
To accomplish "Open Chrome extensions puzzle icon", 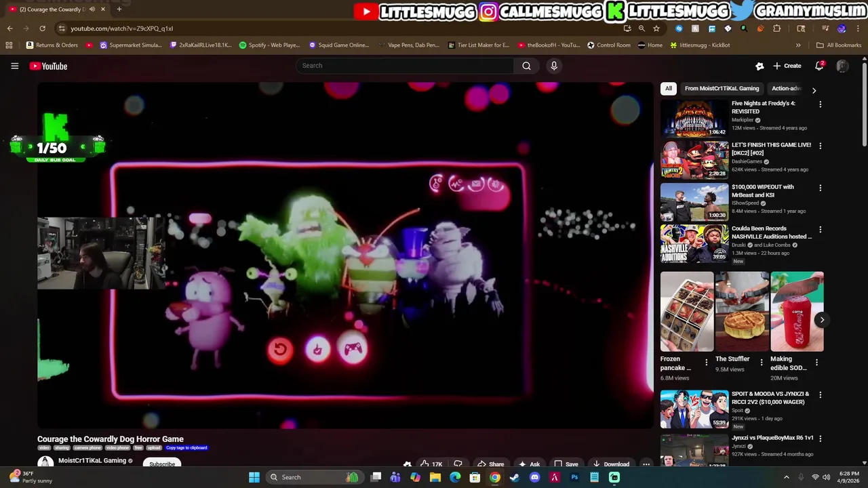I will point(776,28).
